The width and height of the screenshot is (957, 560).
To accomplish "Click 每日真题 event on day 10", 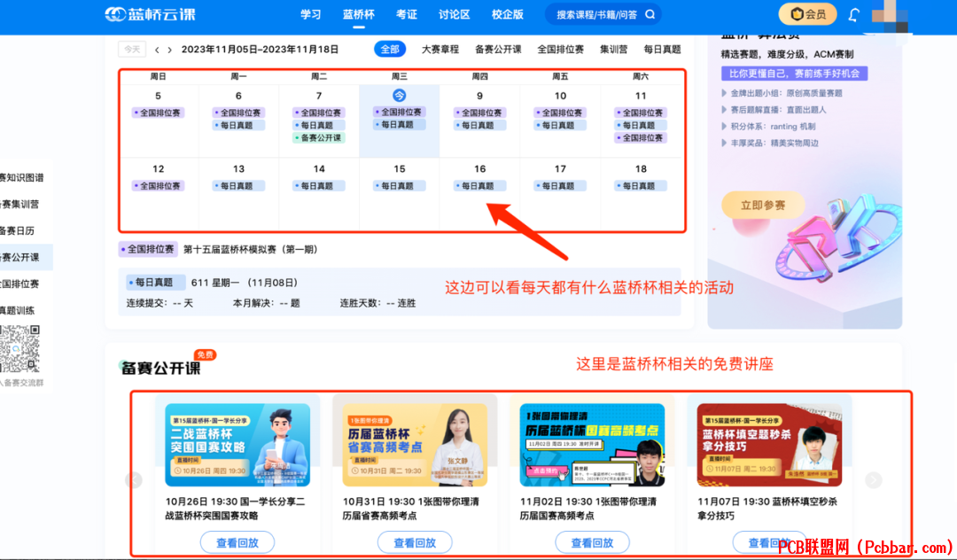I will 560,125.
